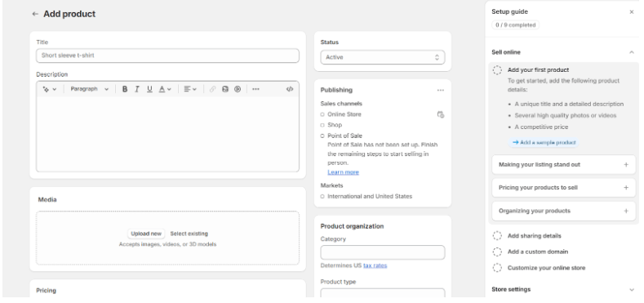This screenshot has height=303, width=644.
Task: Open the text alignment options dropdown
Action: point(189,89)
